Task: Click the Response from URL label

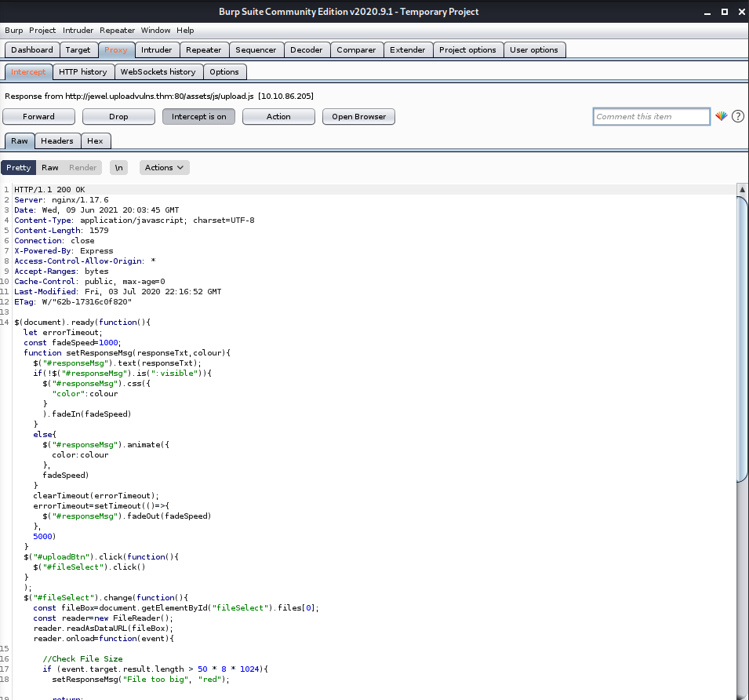Action: [159, 96]
